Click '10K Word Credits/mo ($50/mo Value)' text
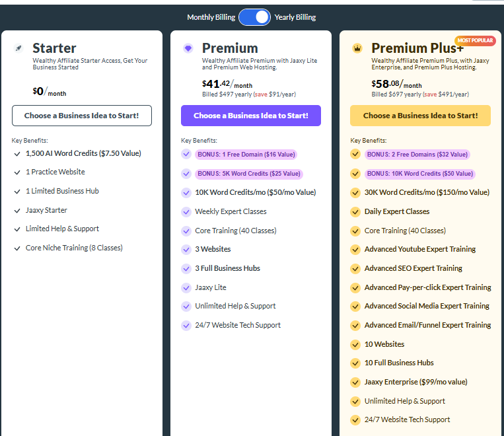The width and height of the screenshot is (504, 436). (256, 192)
